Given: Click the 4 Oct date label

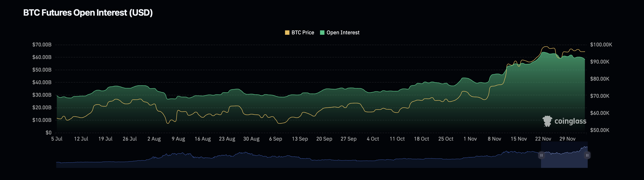Looking at the screenshot, I should click(373, 139).
